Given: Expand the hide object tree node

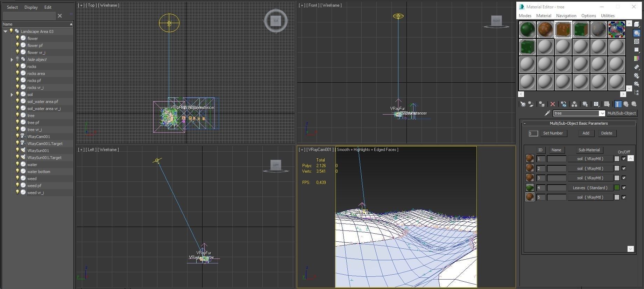Looking at the screenshot, I should point(12,60).
